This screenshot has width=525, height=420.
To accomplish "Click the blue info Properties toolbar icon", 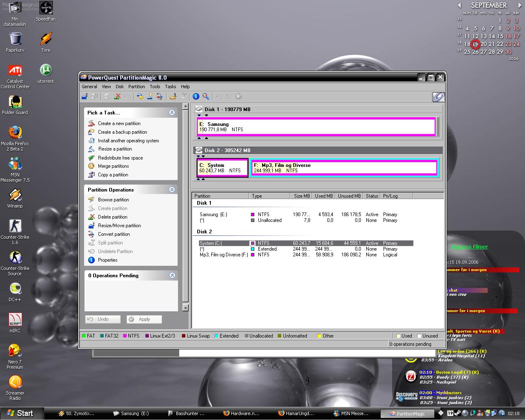I will click(196, 96).
